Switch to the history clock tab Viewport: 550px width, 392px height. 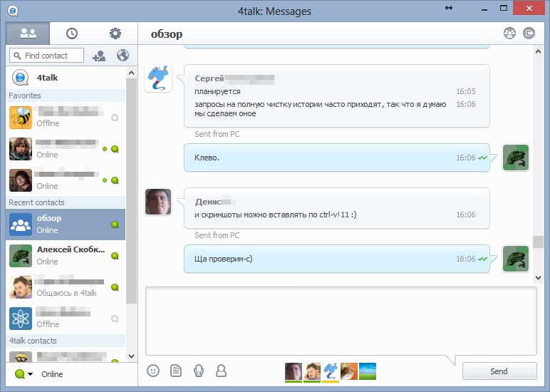72,33
